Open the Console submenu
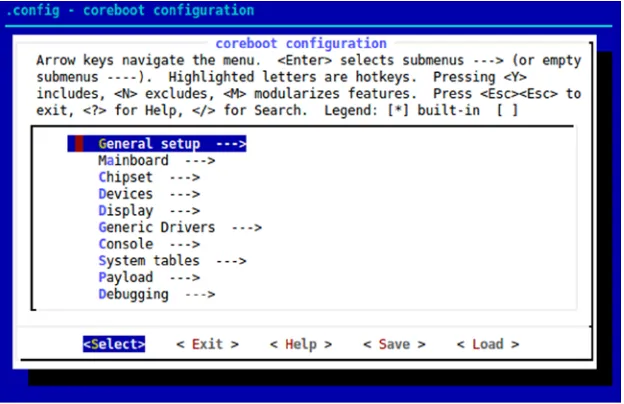Screen dimensions: 624x404 coord(149,244)
